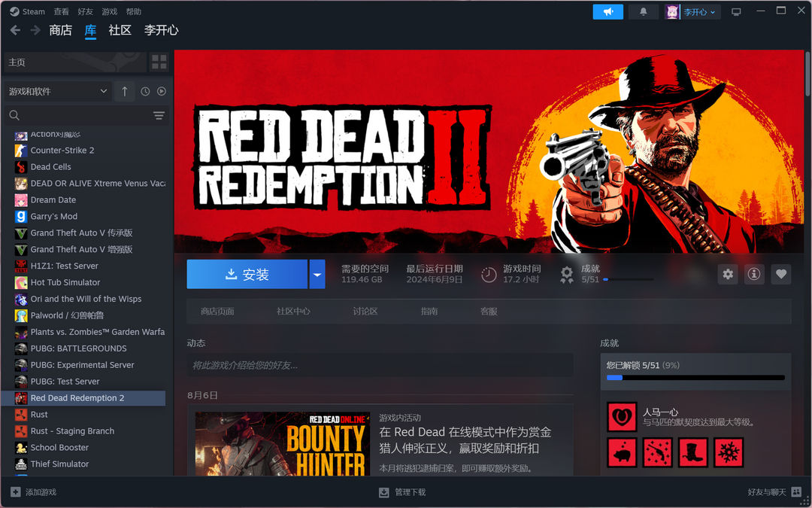
Task: Click the pig achievement icon
Action: 622,452
